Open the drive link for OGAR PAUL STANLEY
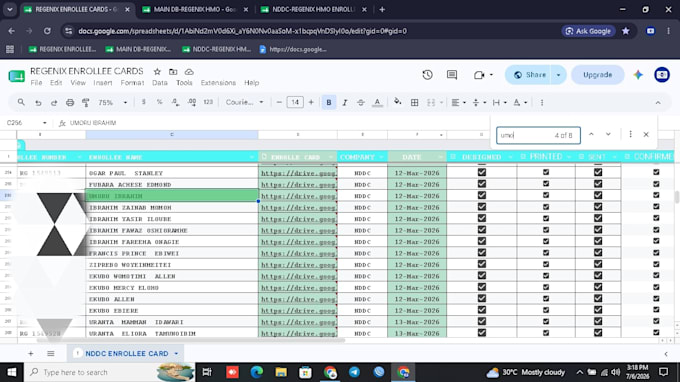 [298, 173]
